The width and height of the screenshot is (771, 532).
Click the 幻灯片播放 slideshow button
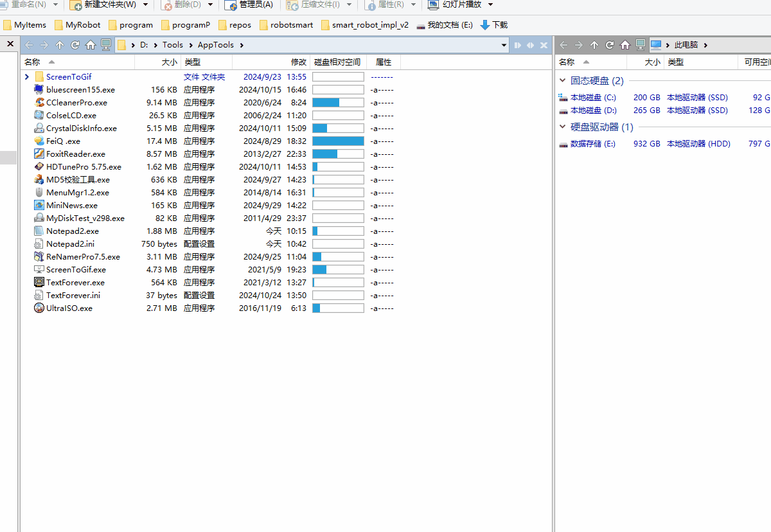click(455, 4)
